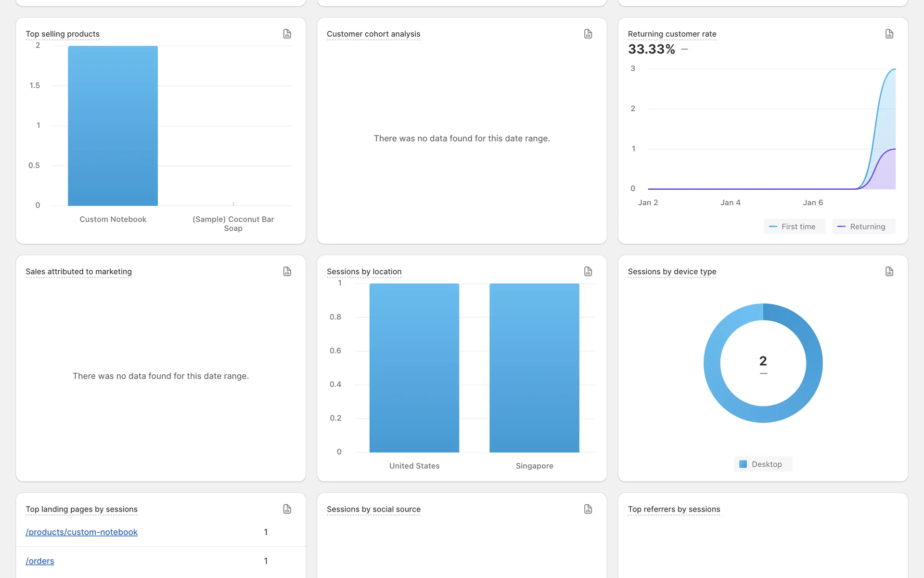Toggle the Desktop legend item
The width and height of the screenshot is (924, 578).
pos(762,464)
